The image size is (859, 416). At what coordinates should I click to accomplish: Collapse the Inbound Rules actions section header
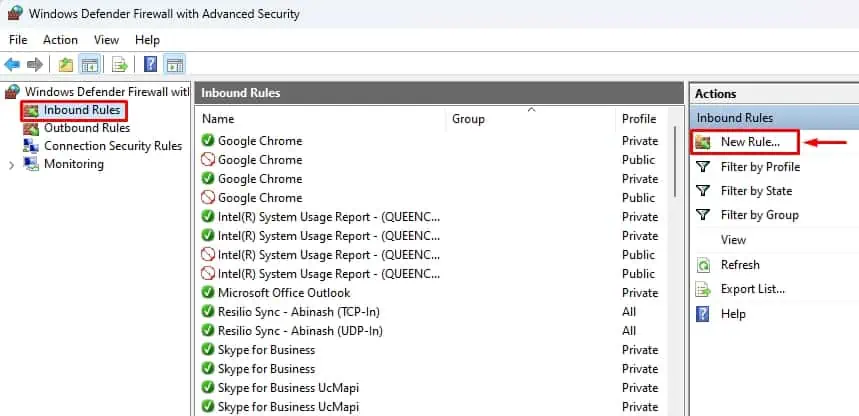coord(774,118)
